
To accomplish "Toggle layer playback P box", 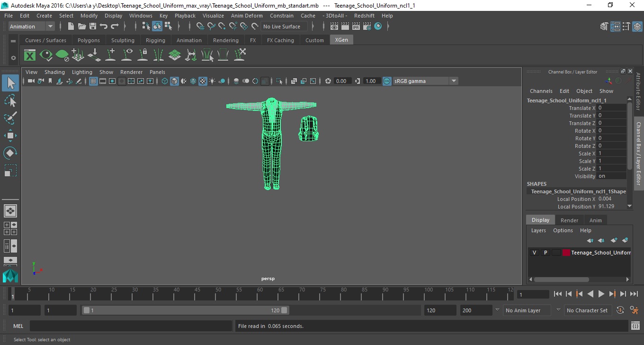I will (545, 253).
